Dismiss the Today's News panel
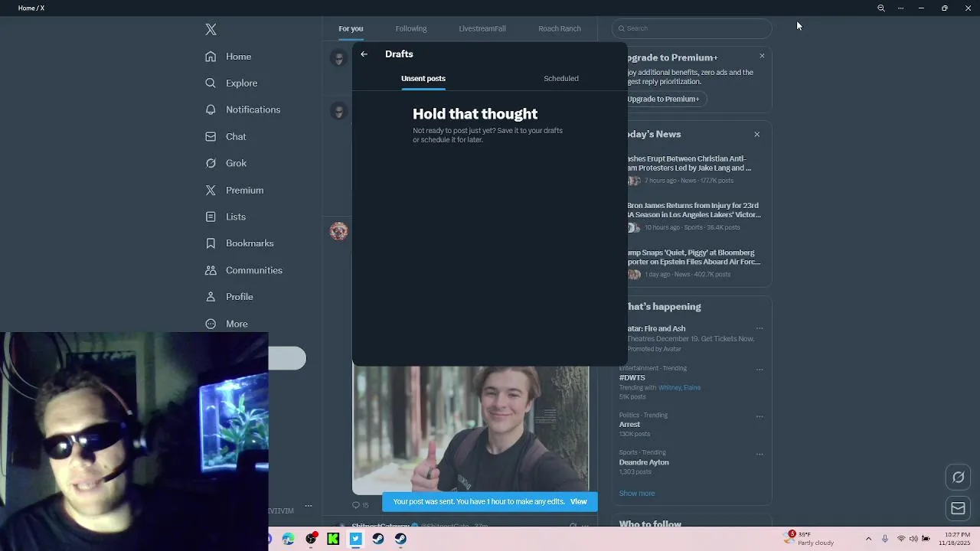 pyautogui.click(x=757, y=135)
